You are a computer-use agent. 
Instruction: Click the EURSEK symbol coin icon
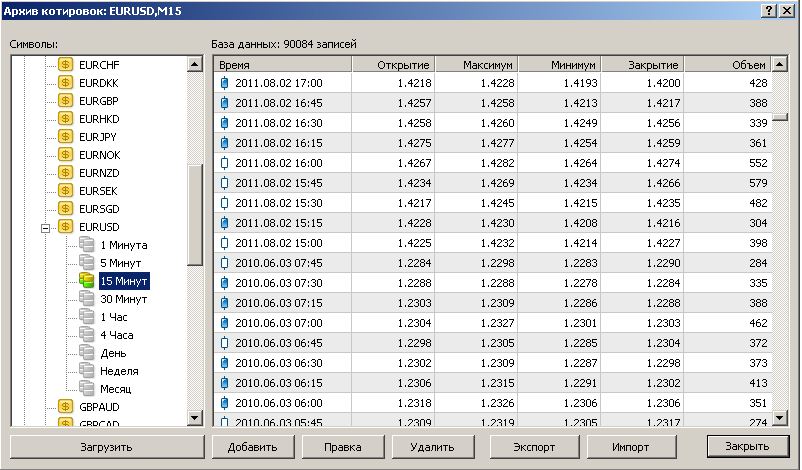[65, 190]
